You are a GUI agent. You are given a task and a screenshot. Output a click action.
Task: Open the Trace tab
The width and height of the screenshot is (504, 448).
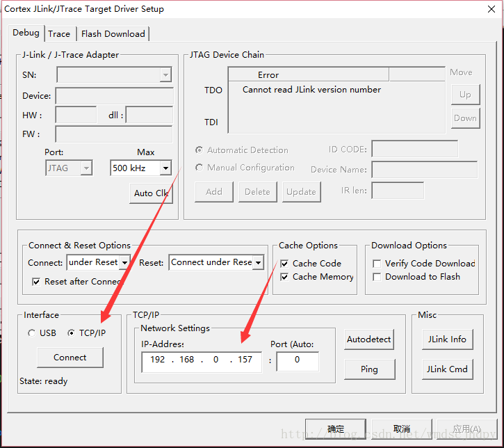coord(60,34)
